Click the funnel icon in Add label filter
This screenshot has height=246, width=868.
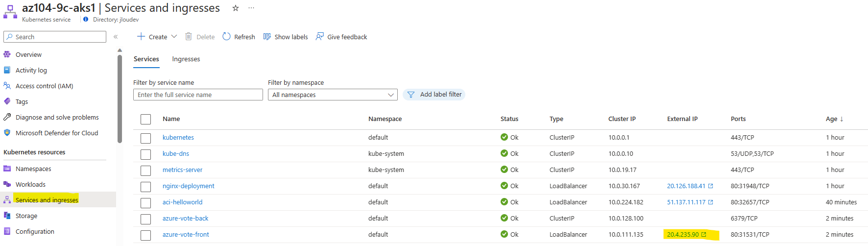coord(411,95)
